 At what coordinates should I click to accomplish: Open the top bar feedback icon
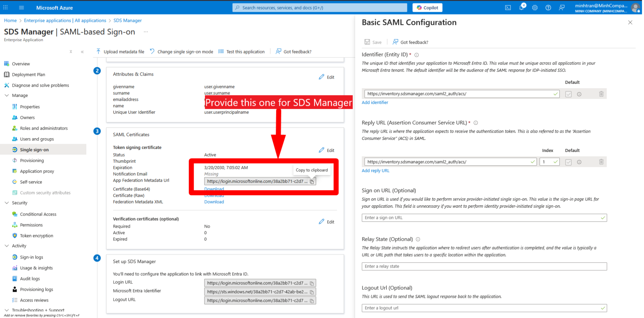tap(562, 8)
